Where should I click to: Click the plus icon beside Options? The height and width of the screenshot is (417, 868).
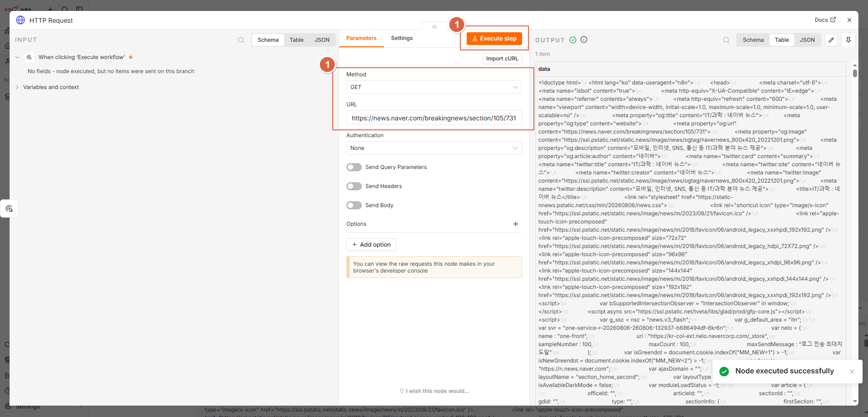516,224
